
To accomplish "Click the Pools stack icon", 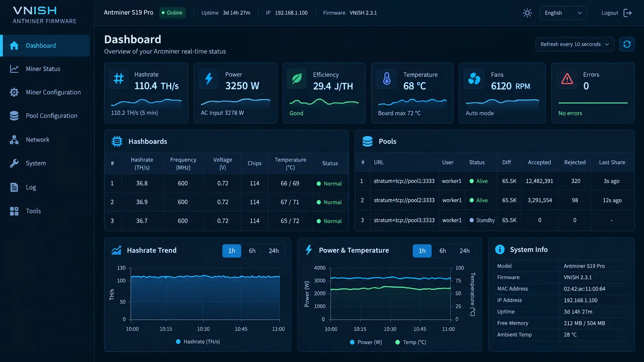I will click(x=367, y=142).
